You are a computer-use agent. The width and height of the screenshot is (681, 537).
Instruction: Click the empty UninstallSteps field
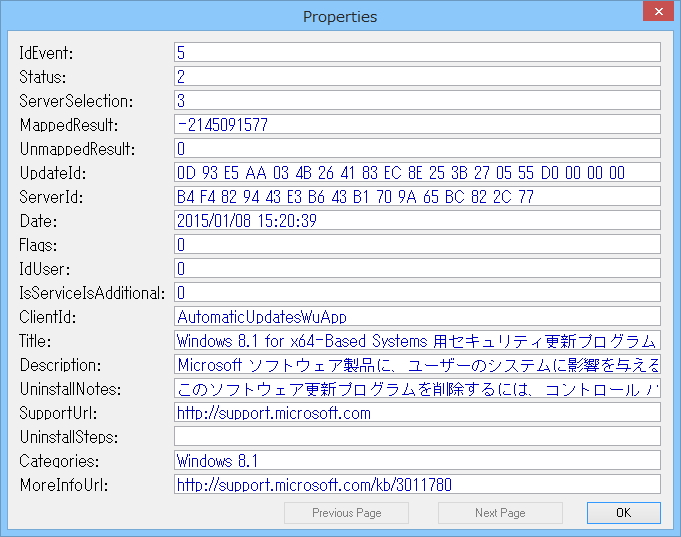click(x=417, y=437)
